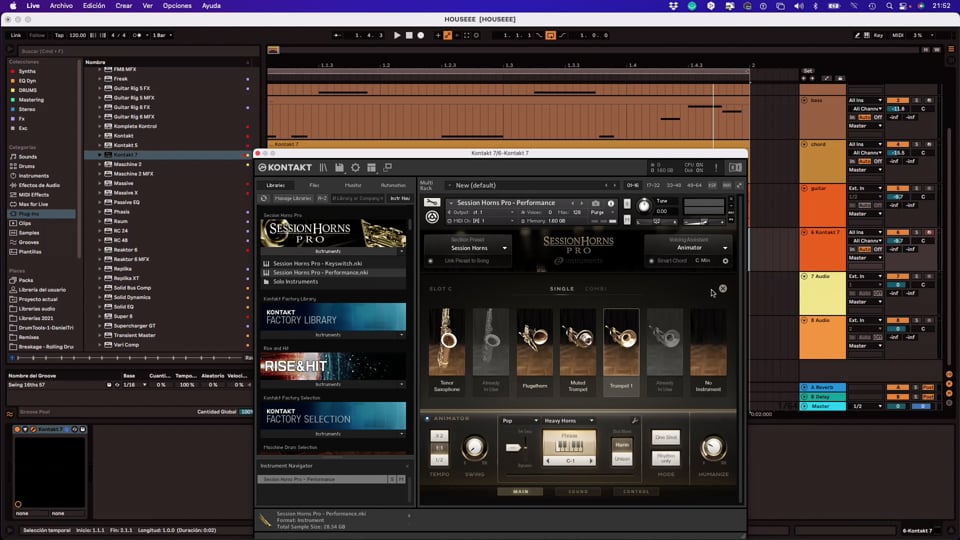Set Animator tempo to x2
The height and width of the screenshot is (540, 960).
tap(440, 436)
